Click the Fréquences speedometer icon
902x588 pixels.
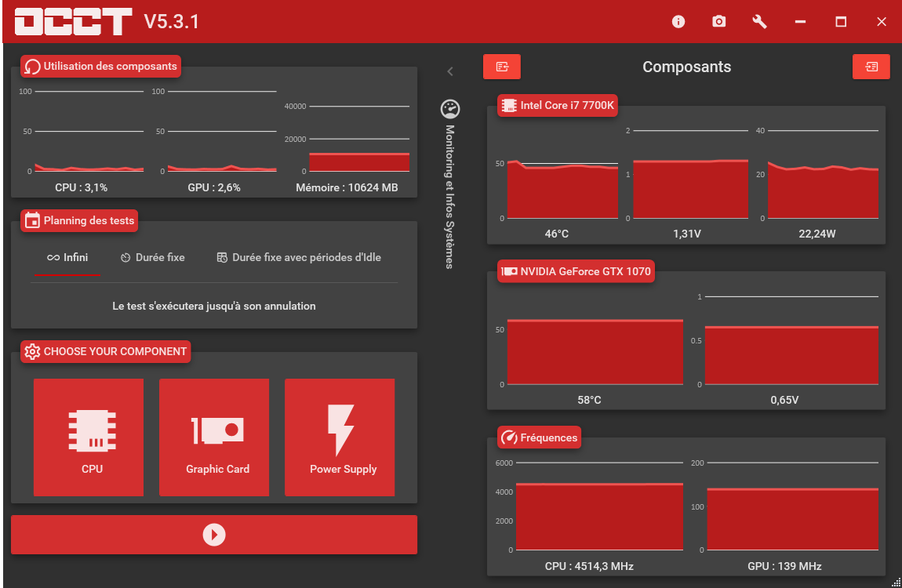[508, 437]
